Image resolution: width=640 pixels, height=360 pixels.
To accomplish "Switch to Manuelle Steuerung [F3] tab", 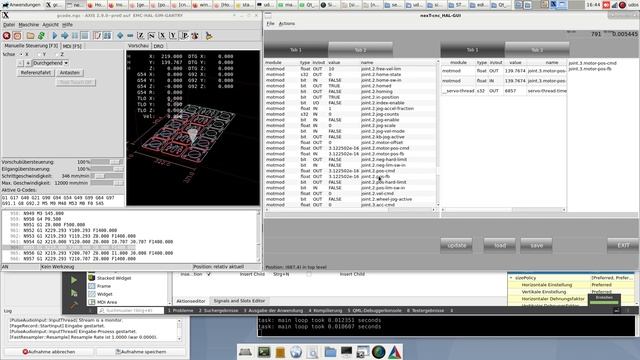I will [x=31, y=46].
